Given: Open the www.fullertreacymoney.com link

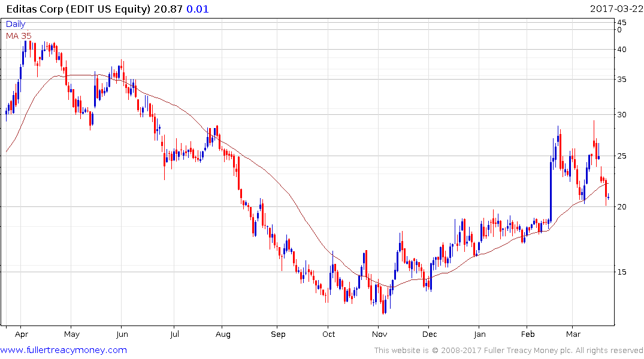Looking at the screenshot, I should point(64,350).
